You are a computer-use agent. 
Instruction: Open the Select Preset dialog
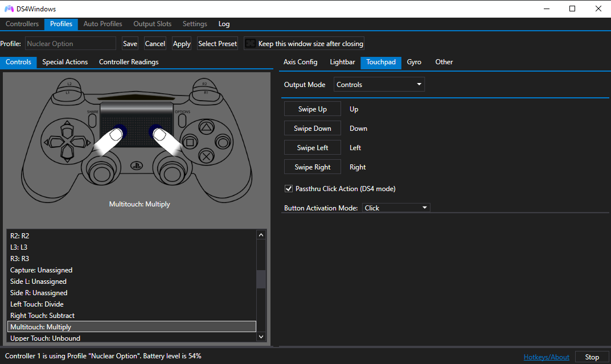click(x=218, y=44)
